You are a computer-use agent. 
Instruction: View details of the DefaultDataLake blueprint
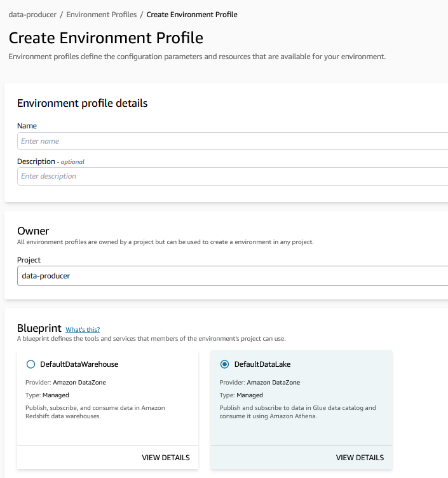360,458
